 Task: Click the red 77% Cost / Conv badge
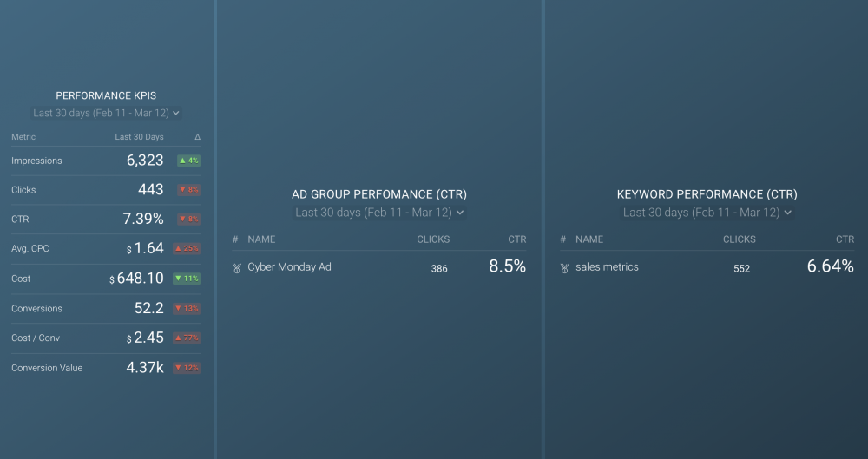coord(188,338)
